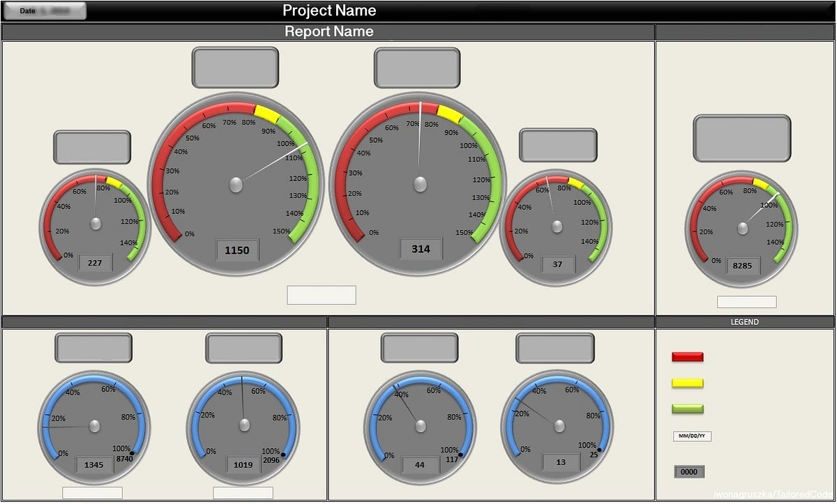Click the small gauge reading 37
The width and height of the screenshot is (837, 504).
(x=556, y=227)
